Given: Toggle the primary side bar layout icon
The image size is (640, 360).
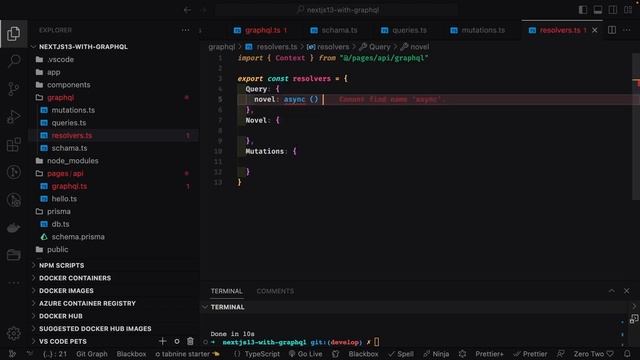Looking at the screenshot, I should click(583, 10).
